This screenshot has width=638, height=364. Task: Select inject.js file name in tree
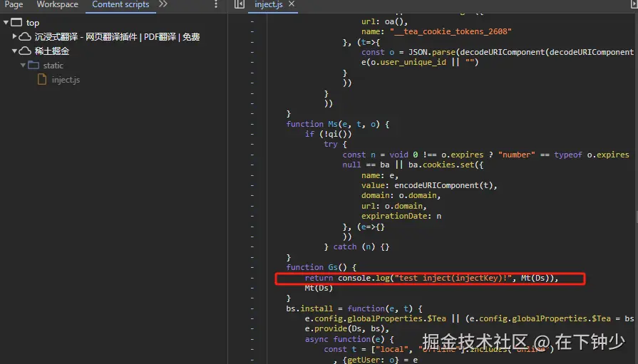pyautogui.click(x=66, y=80)
